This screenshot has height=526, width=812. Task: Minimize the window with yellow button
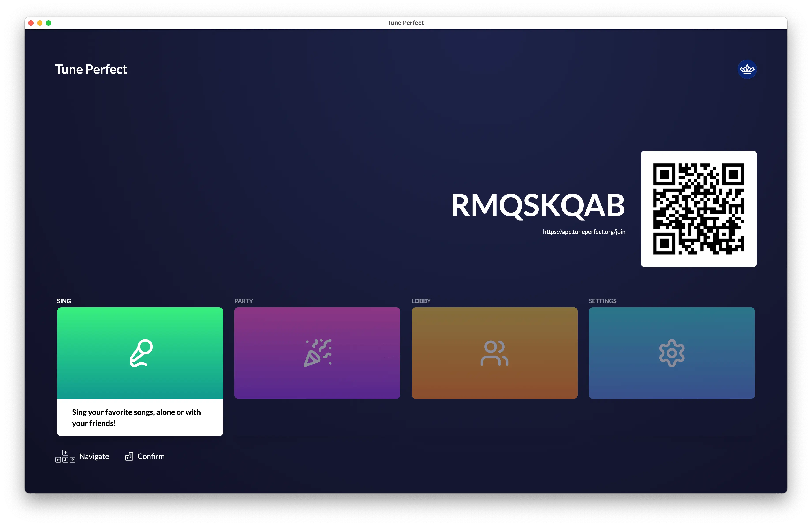[39, 23]
